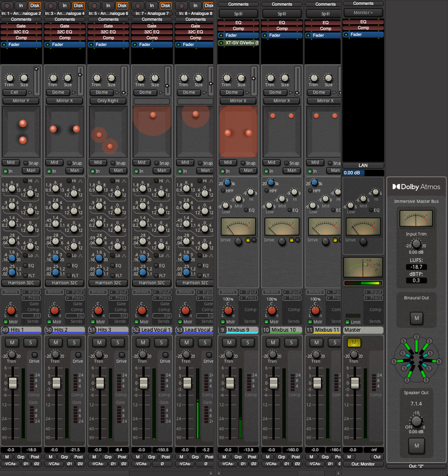Toggle the HPF checkbox on Mixbus 9
Screen dimensions: 448x476
coord(223,191)
